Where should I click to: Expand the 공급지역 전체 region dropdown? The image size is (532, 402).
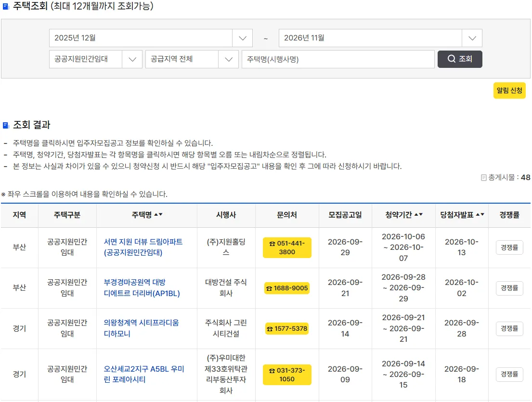192,59
